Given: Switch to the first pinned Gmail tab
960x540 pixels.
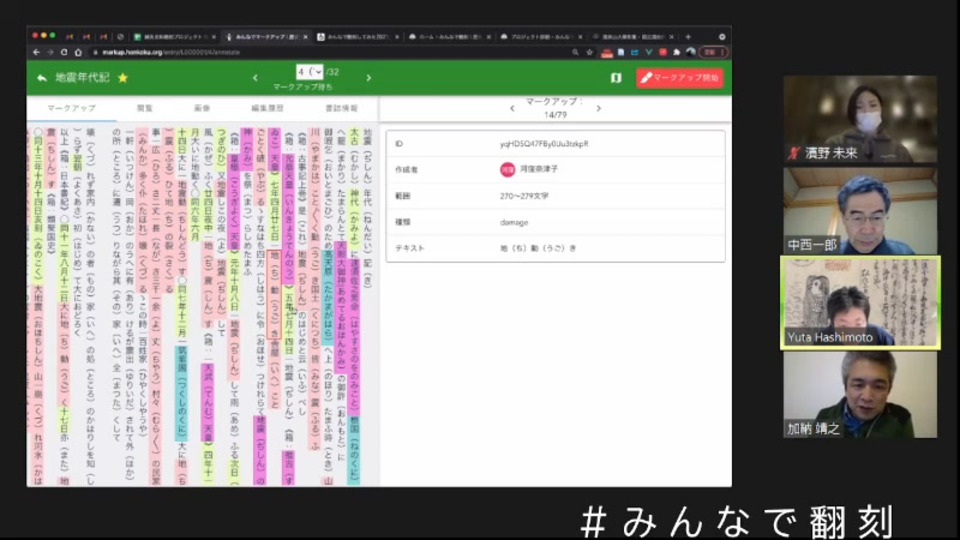Looking at the screenshot, I should (69, 37).
